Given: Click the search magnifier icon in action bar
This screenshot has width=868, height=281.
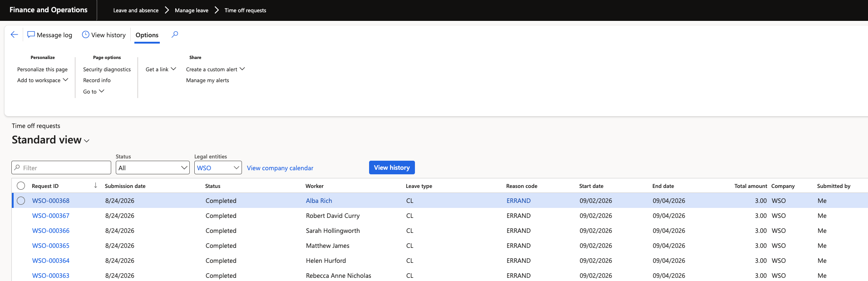Looking at the screenshot, I should click(x=175, y=35).
